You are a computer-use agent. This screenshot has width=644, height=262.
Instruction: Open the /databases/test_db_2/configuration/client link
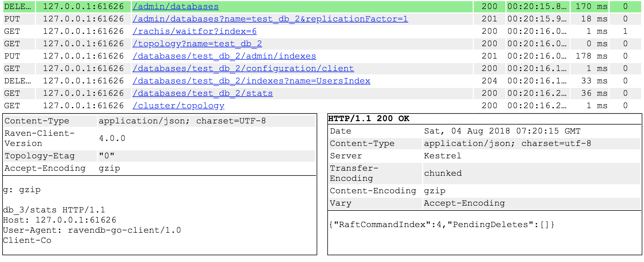coord(243,68)
